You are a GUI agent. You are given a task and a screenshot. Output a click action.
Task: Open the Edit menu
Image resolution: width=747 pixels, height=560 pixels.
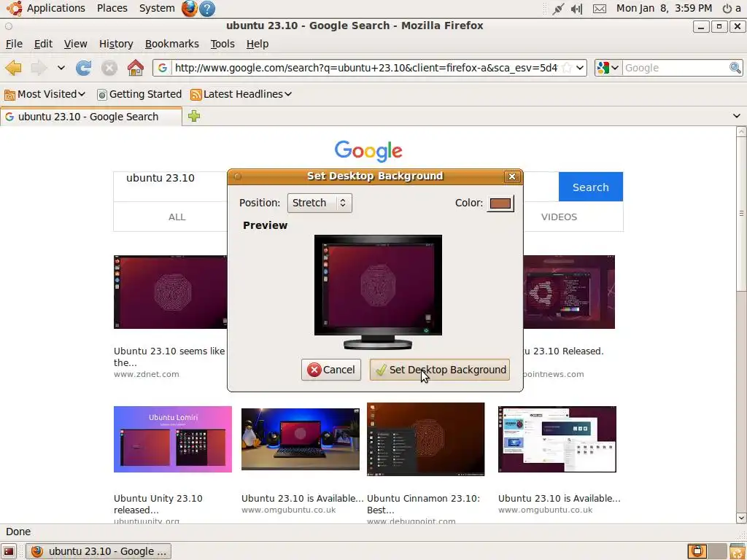click(x=43, y=44)
